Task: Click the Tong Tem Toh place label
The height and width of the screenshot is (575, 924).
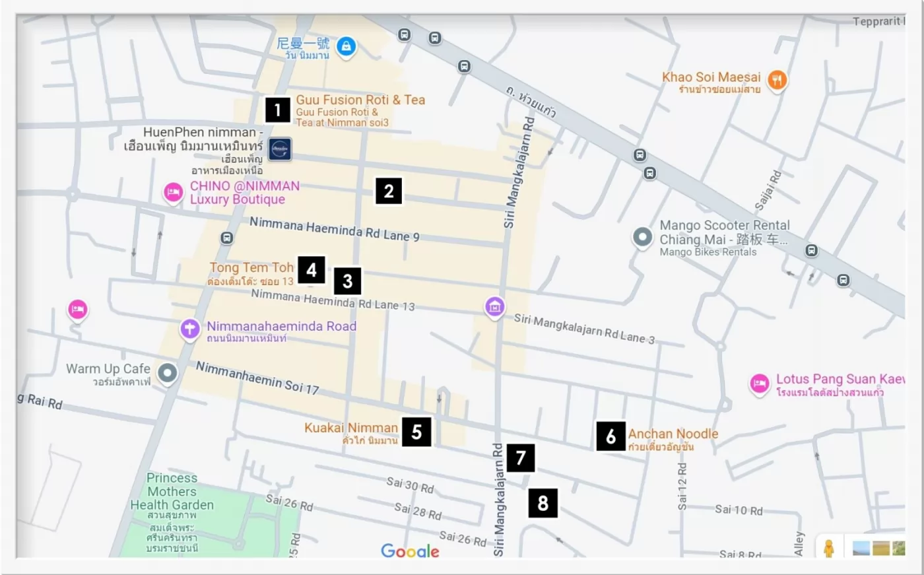Action: tap(251, 268)
